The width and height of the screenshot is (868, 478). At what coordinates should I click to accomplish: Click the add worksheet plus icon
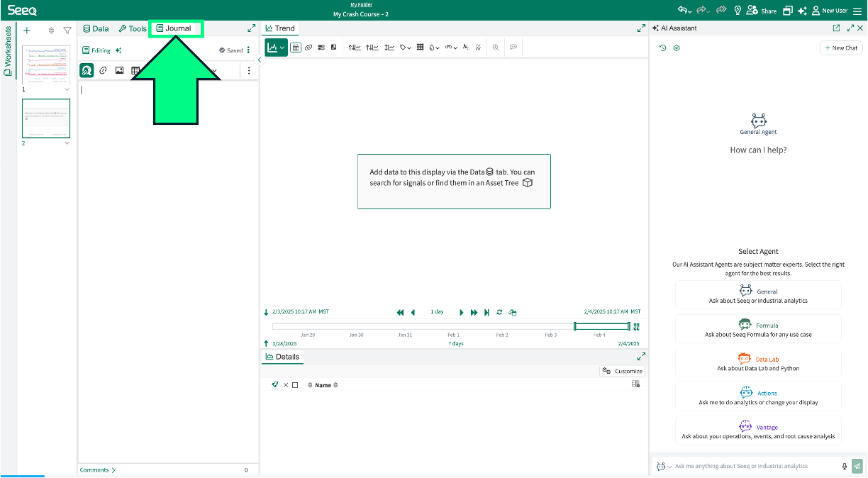(27, 30)
